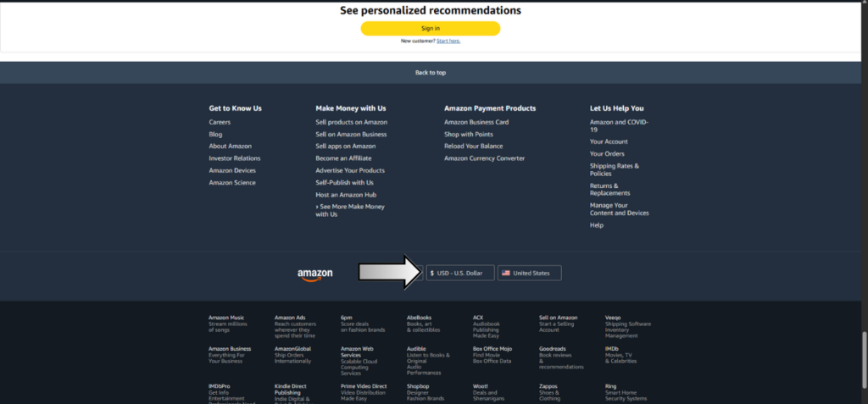Viewport: 868px width, 404px height.
Task: Click Advertise Your Products
Action: tap(350, 170)
